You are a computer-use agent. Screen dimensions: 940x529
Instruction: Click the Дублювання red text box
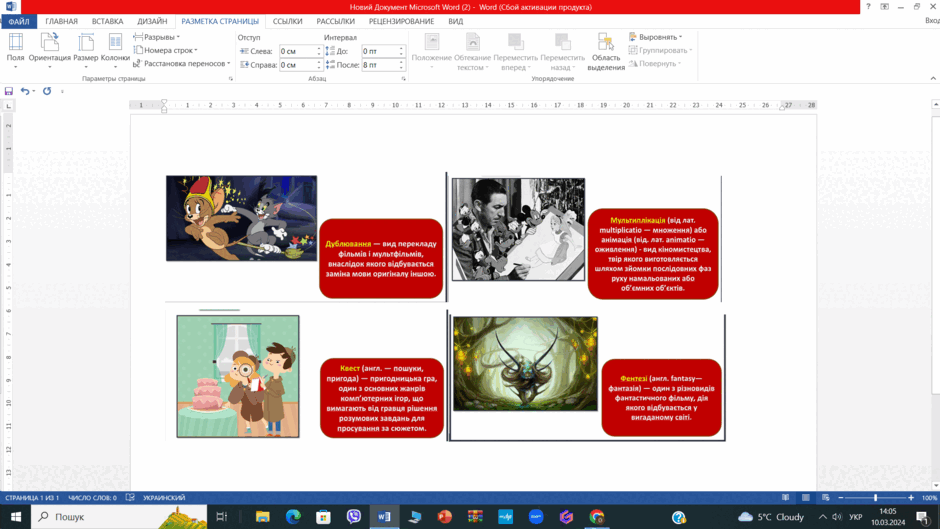click(381, 259)
